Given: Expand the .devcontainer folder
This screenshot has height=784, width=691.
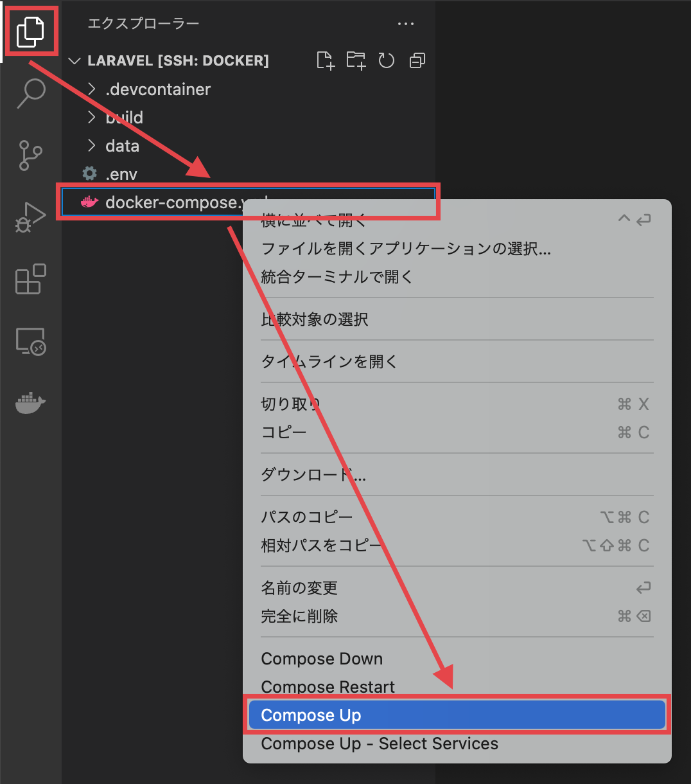Looking at the screenshot, I should (x=158, y=89).
